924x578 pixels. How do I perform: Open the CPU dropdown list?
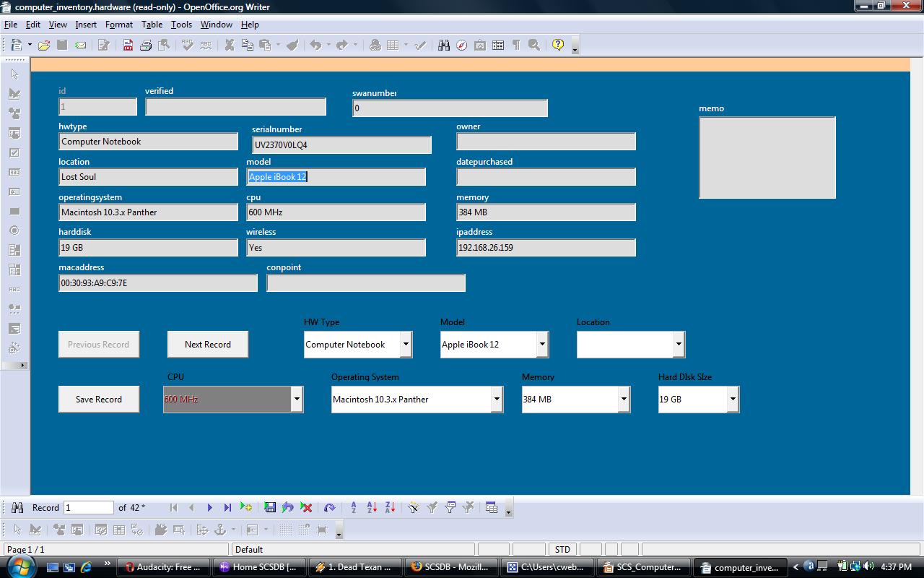(297, 400)
